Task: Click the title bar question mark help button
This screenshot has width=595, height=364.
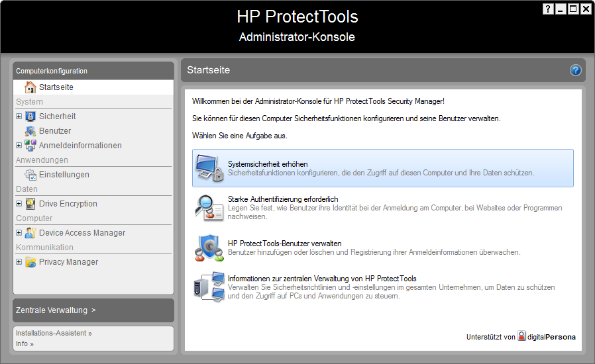Action: [x=548, y=9]
